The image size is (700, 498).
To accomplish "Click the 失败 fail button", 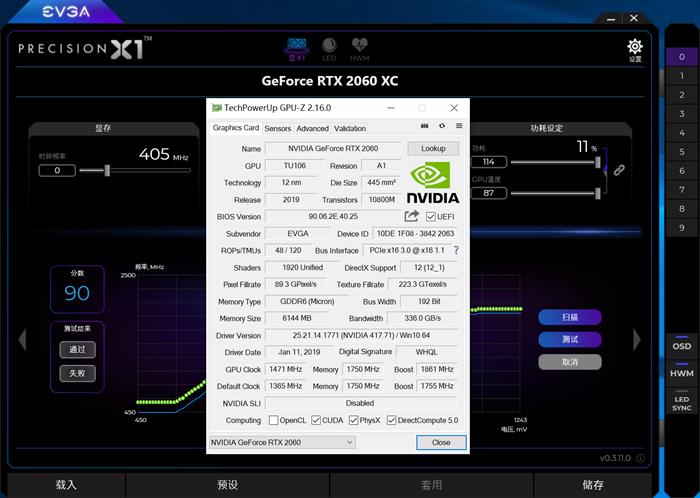I will tap(78, 373).
